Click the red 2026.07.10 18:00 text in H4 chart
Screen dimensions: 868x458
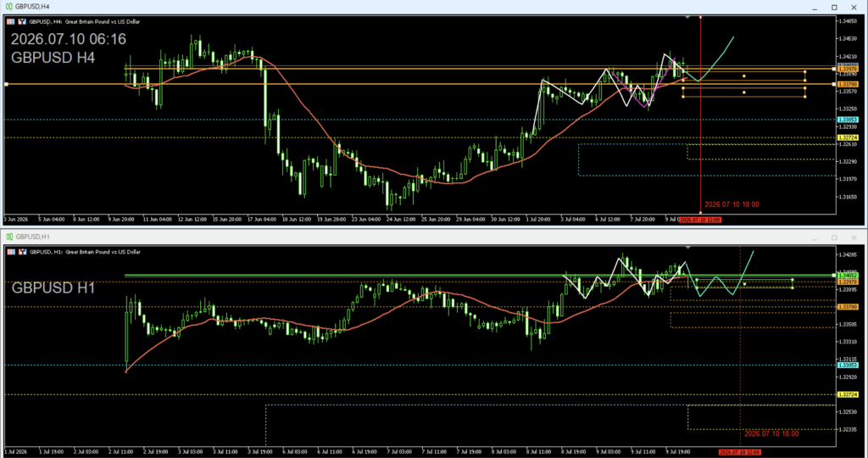pyautogui.click(x=732, y=204)
